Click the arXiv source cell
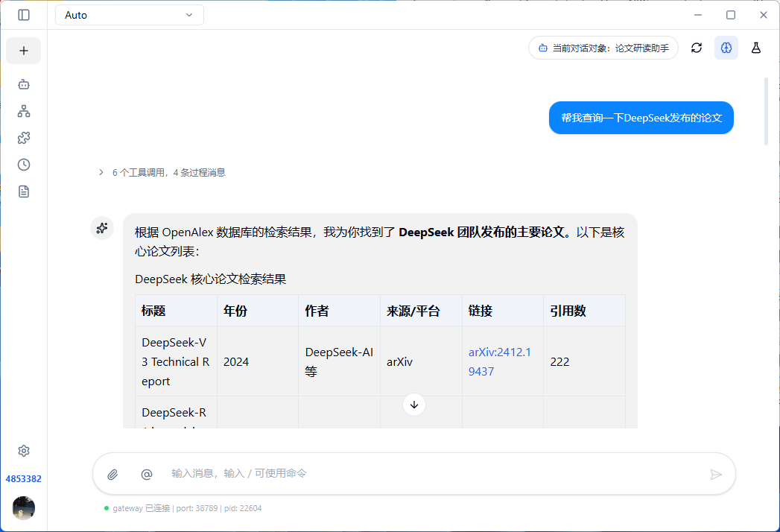The image size is (780, 532). 422,362
